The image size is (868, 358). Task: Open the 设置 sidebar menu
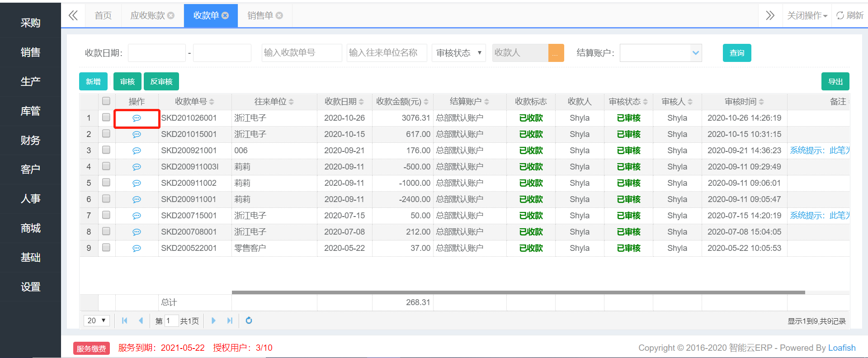point(30,287)
